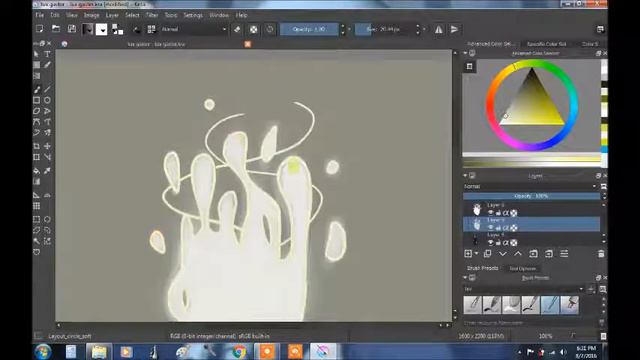The height and width of the screenshot is (360, 640).
Task: Select the Rectangle shape tool
Action: [37, 100]
